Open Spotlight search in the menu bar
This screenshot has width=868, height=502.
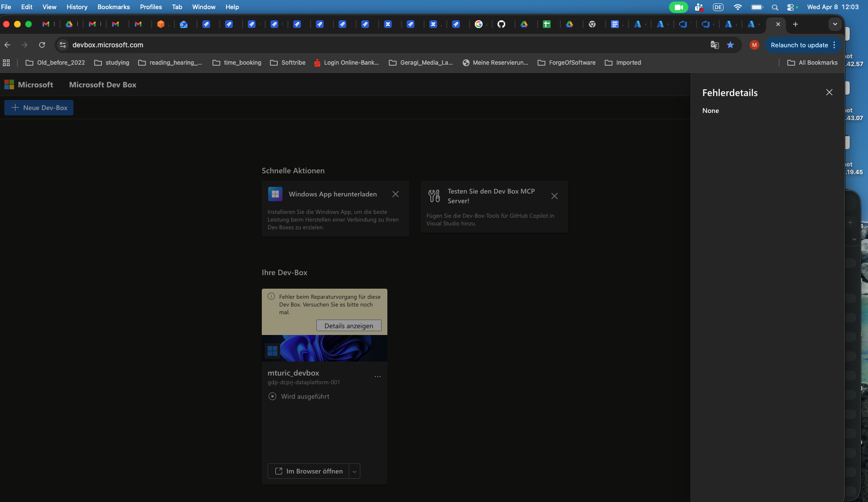(x=774, y=7)
